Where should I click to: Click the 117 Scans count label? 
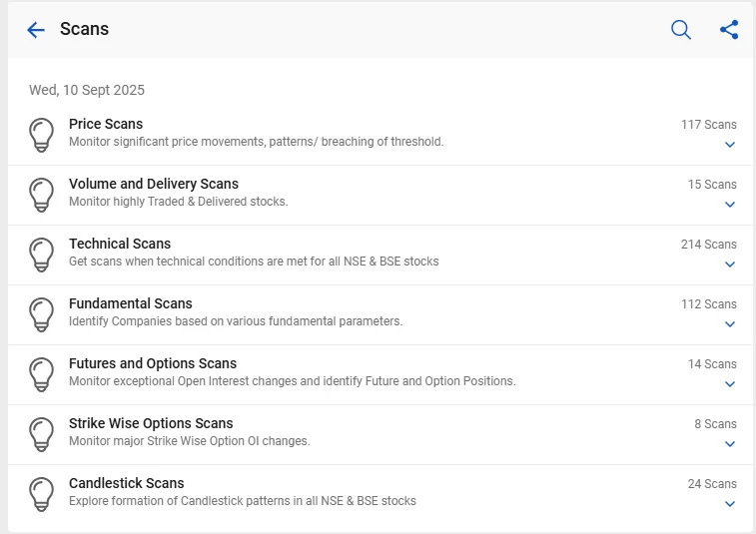[709, 125]
